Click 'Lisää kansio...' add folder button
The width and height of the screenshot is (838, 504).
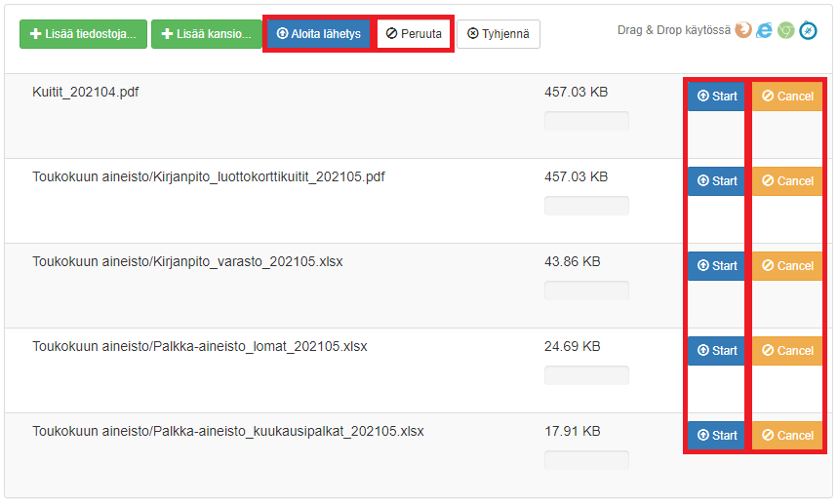point(206,34)
